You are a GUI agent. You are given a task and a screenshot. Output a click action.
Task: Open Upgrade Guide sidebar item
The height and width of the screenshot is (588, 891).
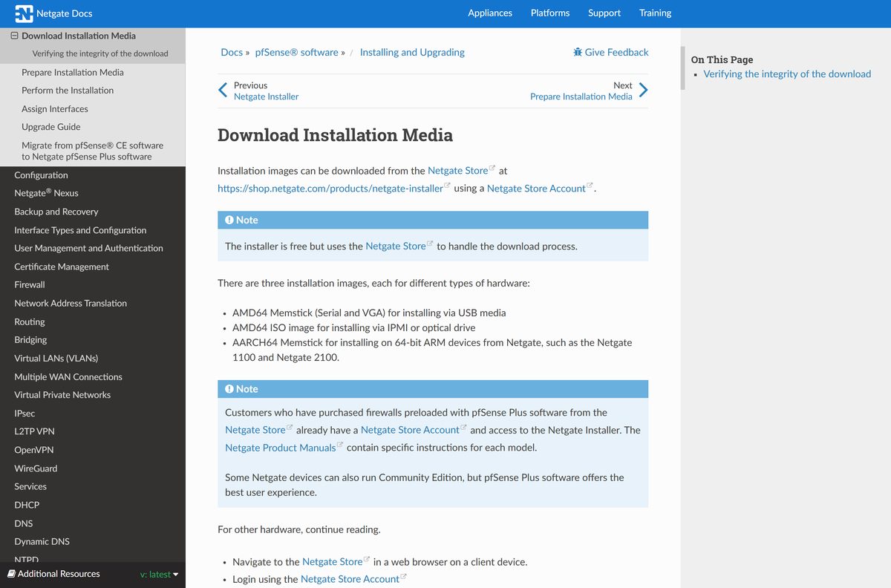[51, 127]
